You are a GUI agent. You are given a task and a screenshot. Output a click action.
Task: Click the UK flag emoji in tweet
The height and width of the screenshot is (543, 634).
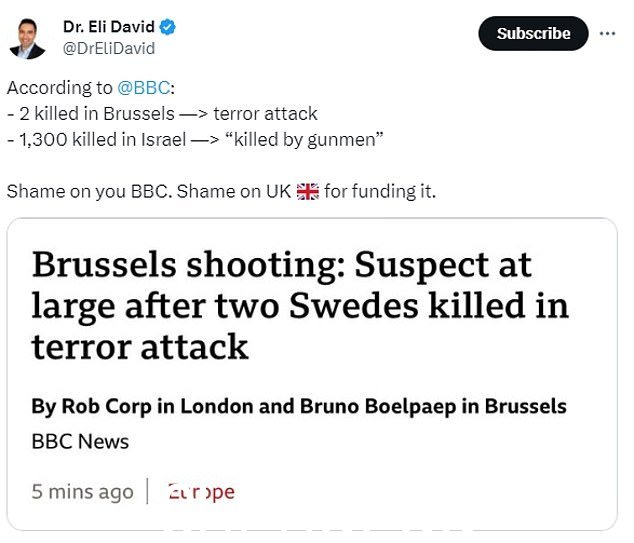pos(308,192)
